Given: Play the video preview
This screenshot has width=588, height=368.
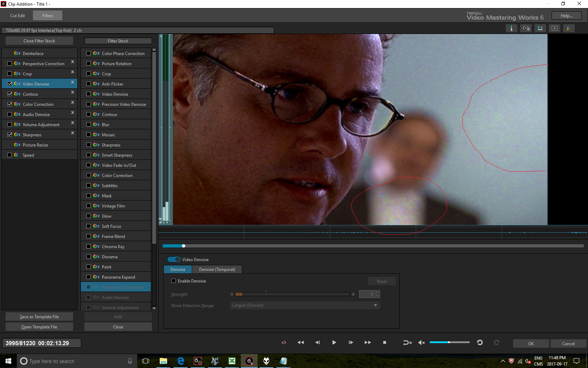Looking at the screenshot, I should [334, 342].
